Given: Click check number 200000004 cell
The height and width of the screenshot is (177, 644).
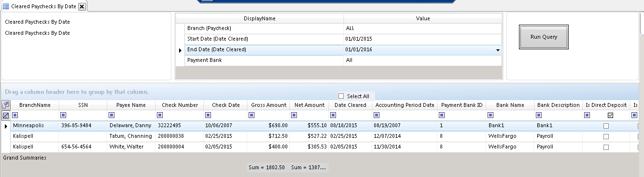Looking at the screenshot, I should coord(180,147).
